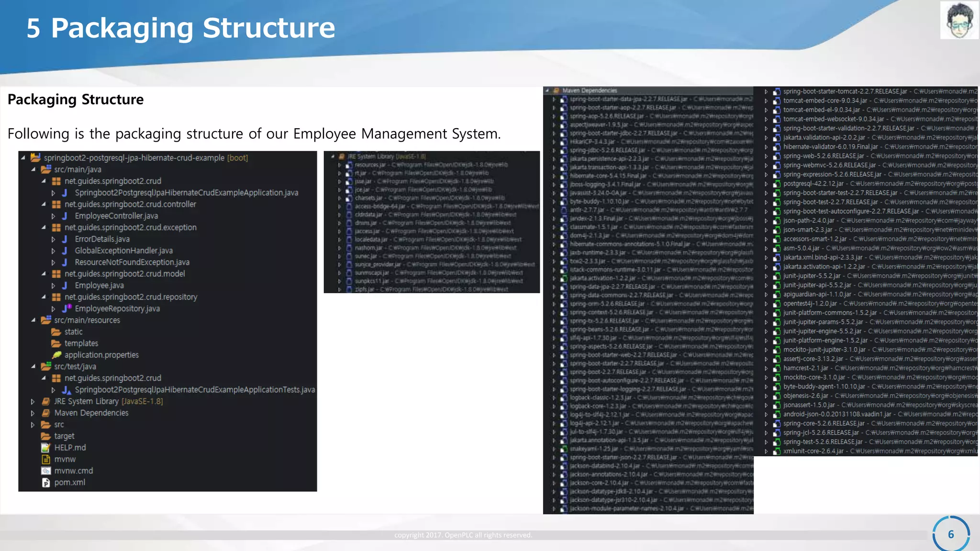Screen dimensions: 980x551
Task: Collapse the src/test/java source folder
Action: [x=33, y=367]
